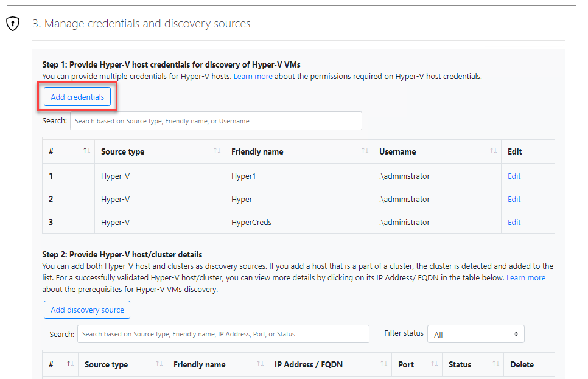Image resolution: width=588 pixels, height=379 pixels.
Task: Click the shield keyhole icon beside section 3
Action: 13,24
